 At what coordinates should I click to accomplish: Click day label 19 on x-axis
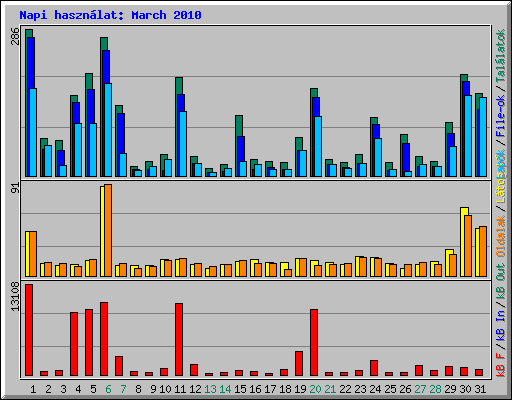click(300, 389)
